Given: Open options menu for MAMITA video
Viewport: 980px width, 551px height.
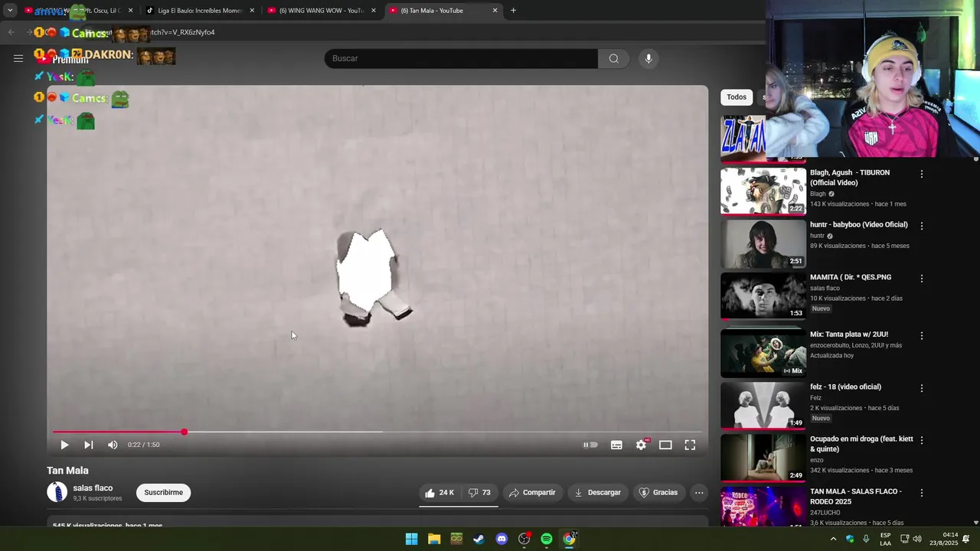Looking at the screenshot, I should (921, 279).
